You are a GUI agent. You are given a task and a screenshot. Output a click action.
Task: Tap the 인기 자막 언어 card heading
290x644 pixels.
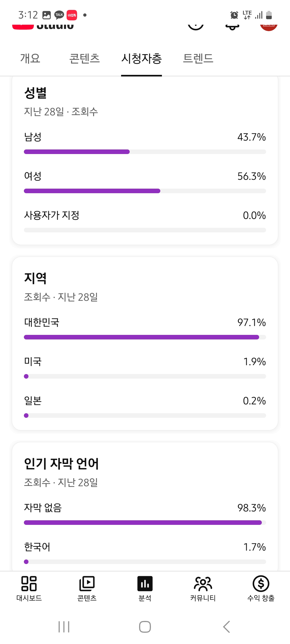pos(61,463)
